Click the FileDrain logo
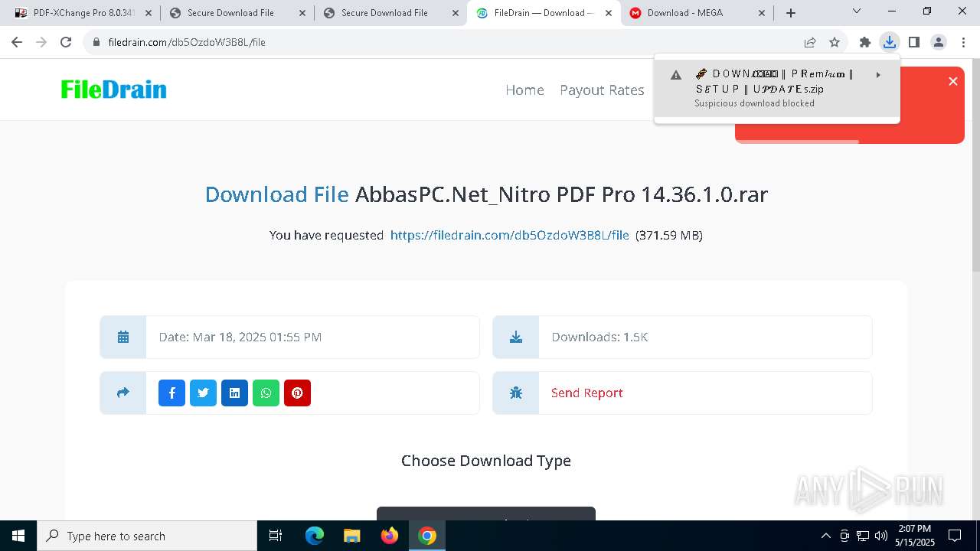Image resolution: width=980 pixels, height=551 pixels. point(113,90)
